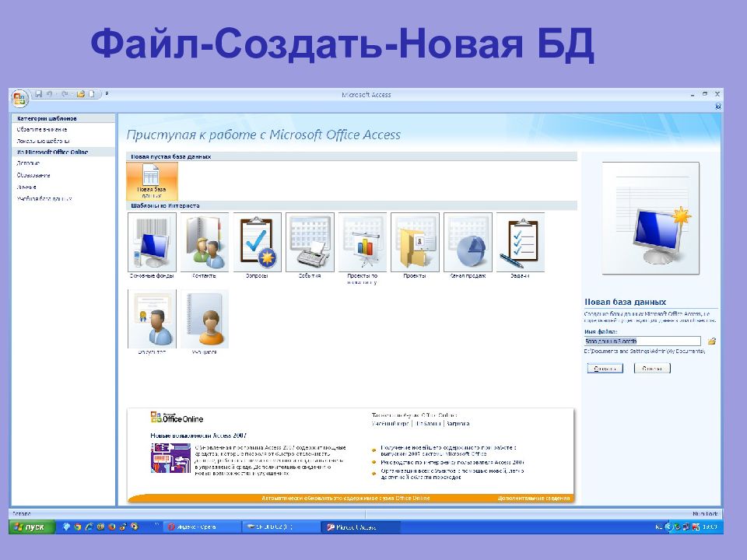This screenshot has width=747, height=560.
Task: Open the Загрузка link in Office Online
Action: point(458,423)
